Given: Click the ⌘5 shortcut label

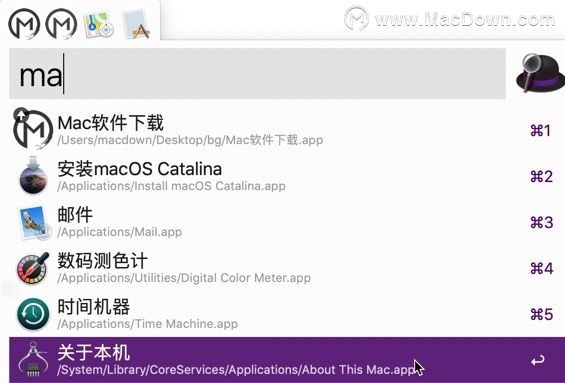Looking at the screenshot, I should [x=541, y=315].
